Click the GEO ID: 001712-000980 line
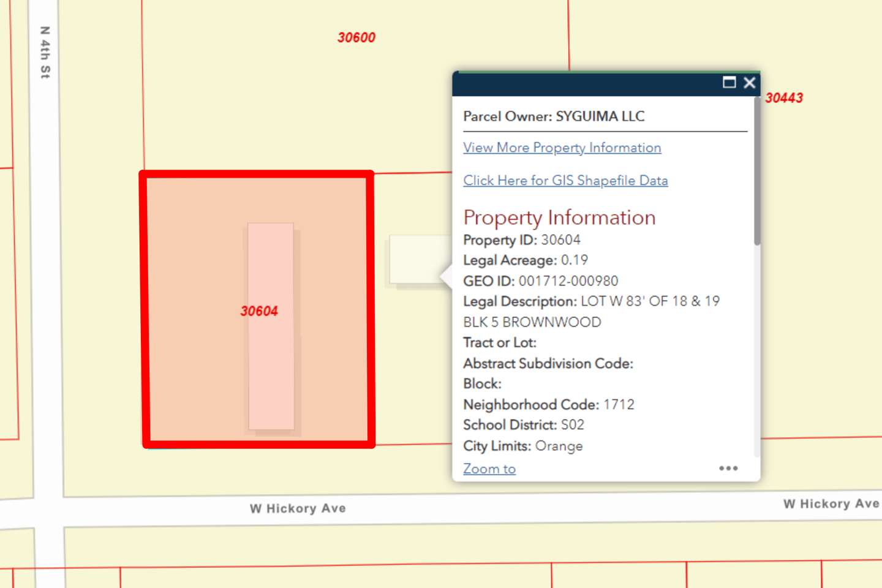Image resolution: width=882 pixels, height=588 pixels. 541,281
